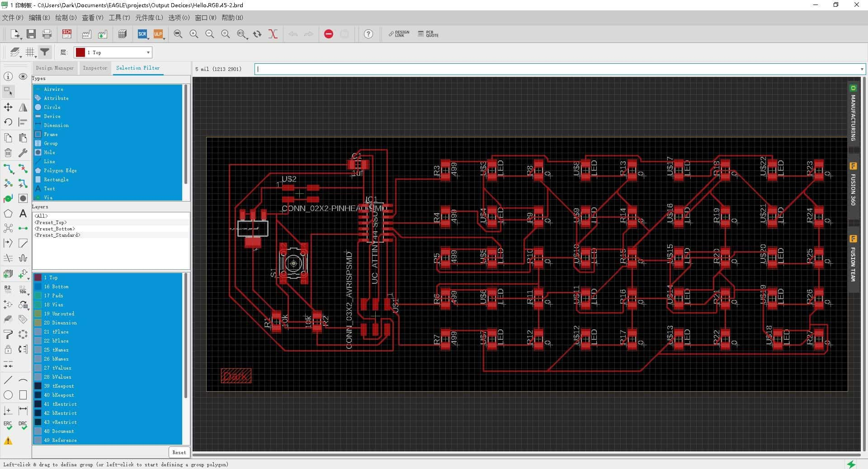Click into the command line input field

(x=557, y=69)
